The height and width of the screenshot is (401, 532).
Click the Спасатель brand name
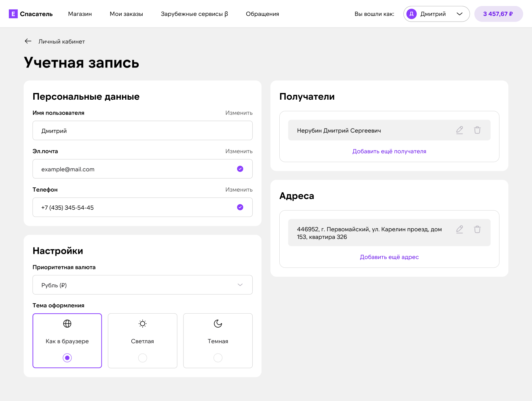[36, 14]
